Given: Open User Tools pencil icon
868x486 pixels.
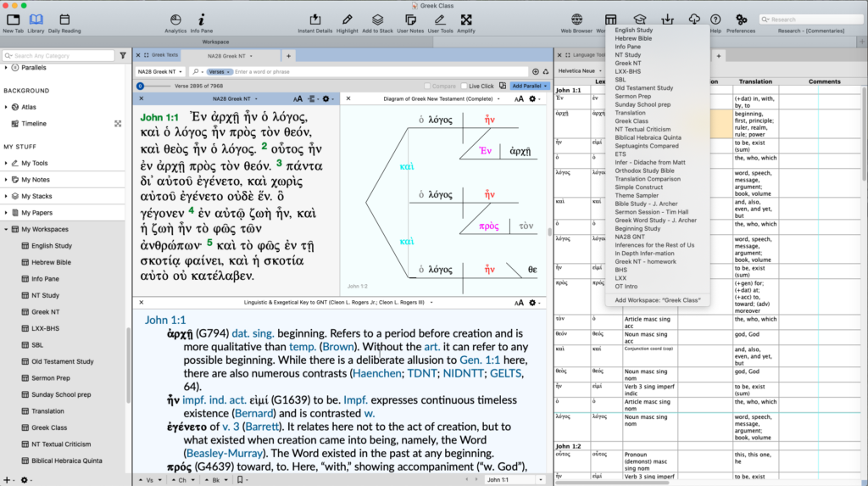Looking at the screenshot, I should point(440,23).
